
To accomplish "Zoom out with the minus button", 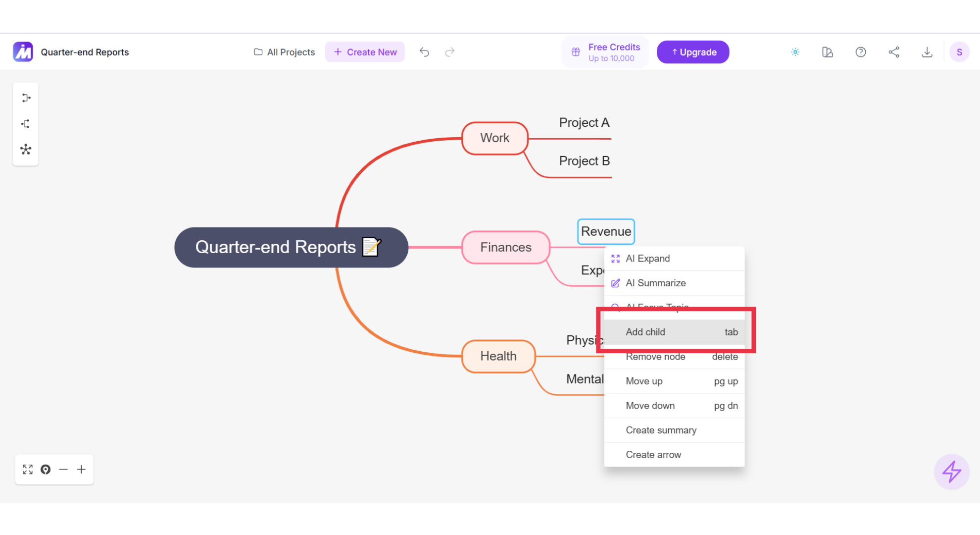I will coord(63,469).
